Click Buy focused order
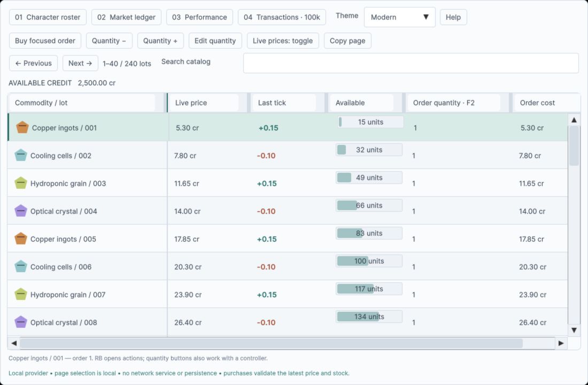Image resolution: width=588 pixels, height=385 pixels. 45,41
